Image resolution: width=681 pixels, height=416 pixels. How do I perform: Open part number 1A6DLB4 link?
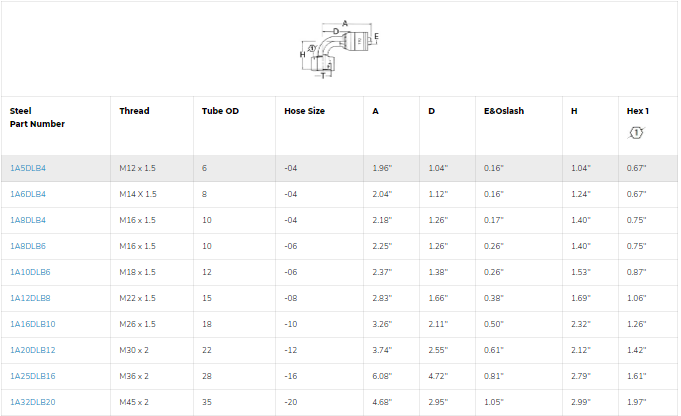(x=28, y=194)
